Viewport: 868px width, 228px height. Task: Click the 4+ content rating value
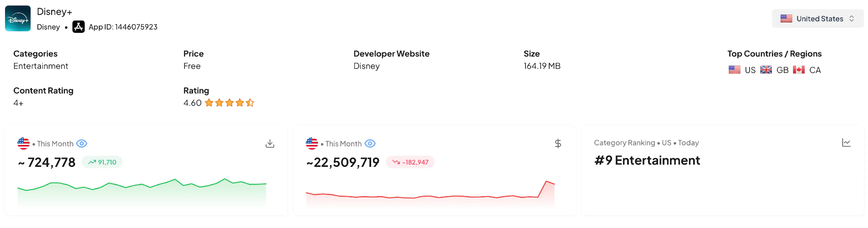coord(18,103)
